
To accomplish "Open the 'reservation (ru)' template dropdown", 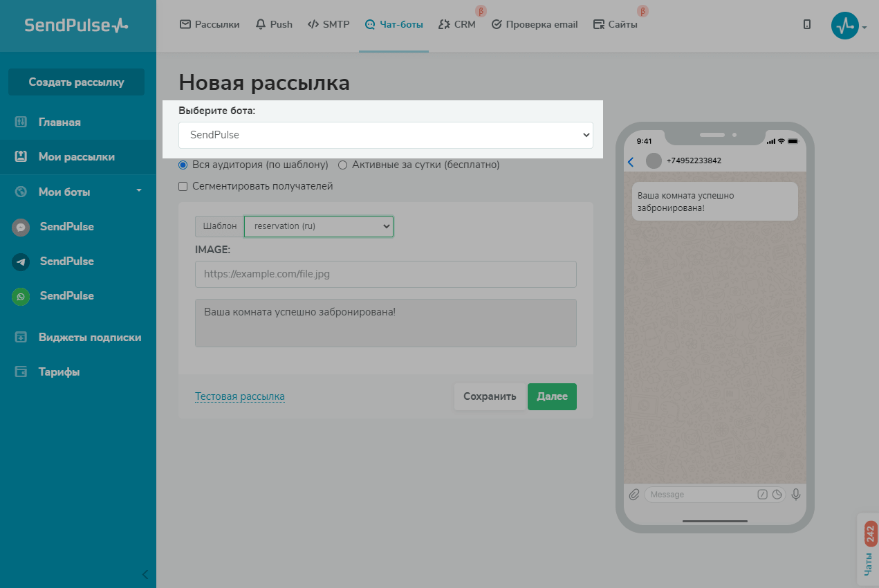I will (x=318, y=226).
